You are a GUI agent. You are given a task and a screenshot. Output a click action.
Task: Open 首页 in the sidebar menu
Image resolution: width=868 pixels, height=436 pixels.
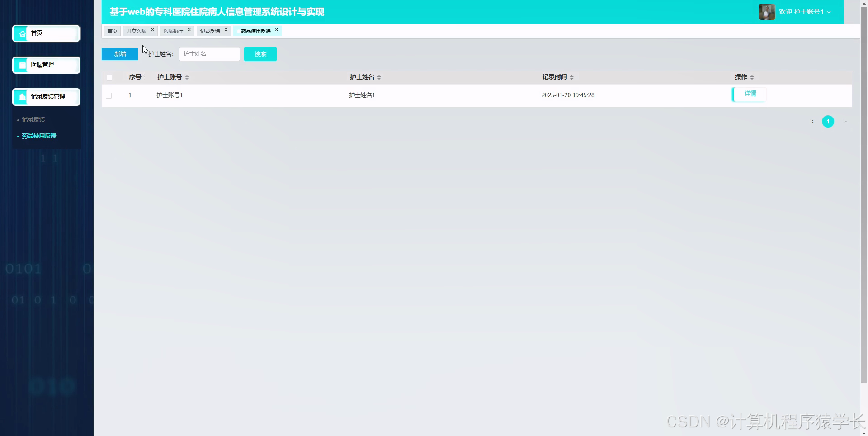[x=46, y=33]
